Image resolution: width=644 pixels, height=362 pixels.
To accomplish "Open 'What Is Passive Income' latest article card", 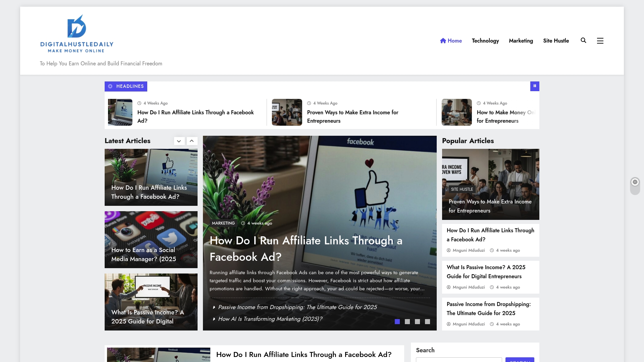I will [151, 302].
